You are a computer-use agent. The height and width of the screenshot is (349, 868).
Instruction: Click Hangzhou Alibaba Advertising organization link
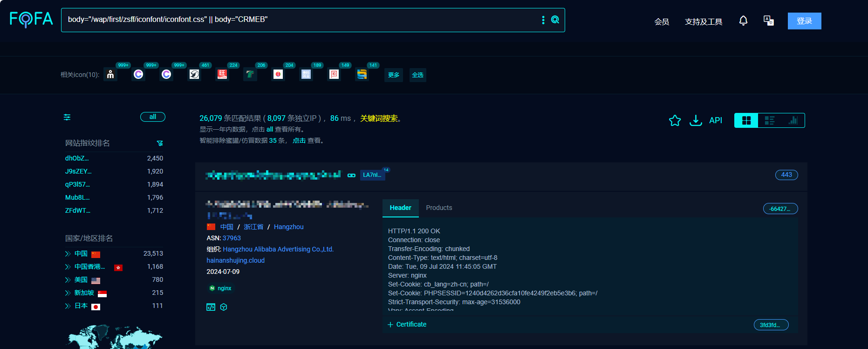(x=278, y=249)
